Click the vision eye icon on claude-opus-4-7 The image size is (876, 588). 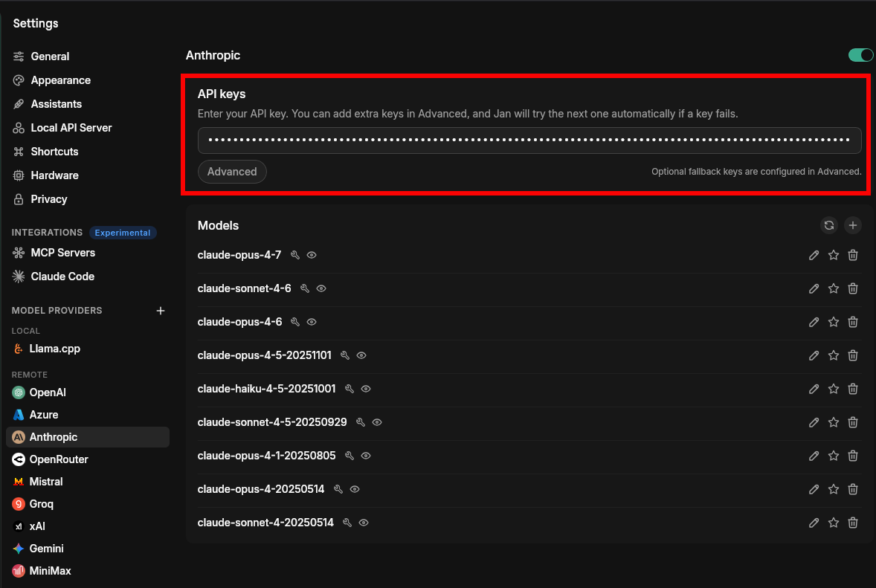tap(312, 255)
